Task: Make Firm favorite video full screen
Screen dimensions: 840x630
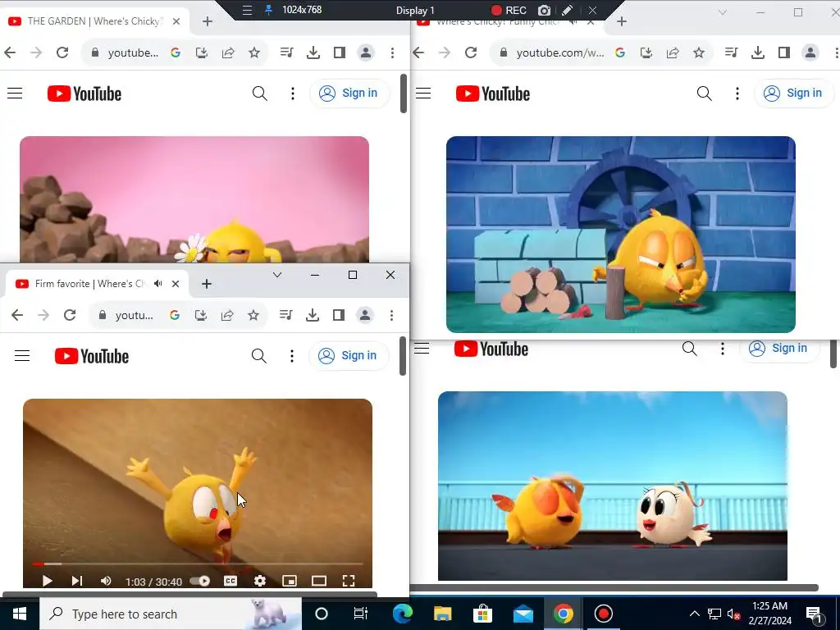Action: pyautogui.click(x=348, y=581)
